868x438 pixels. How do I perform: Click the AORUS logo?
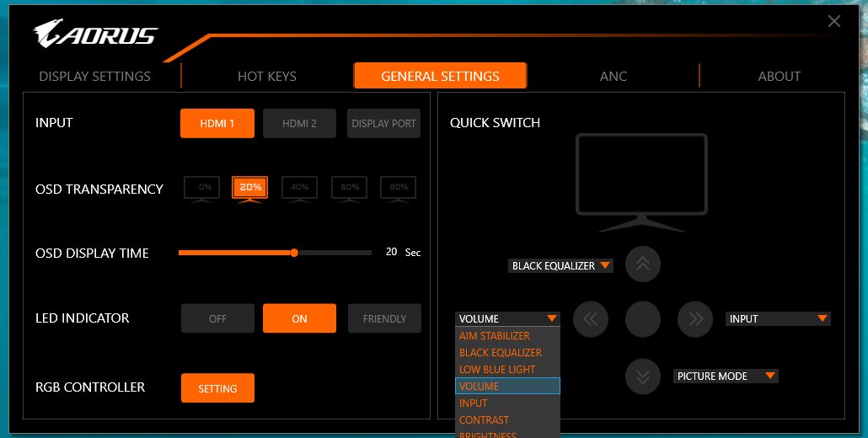96,34
